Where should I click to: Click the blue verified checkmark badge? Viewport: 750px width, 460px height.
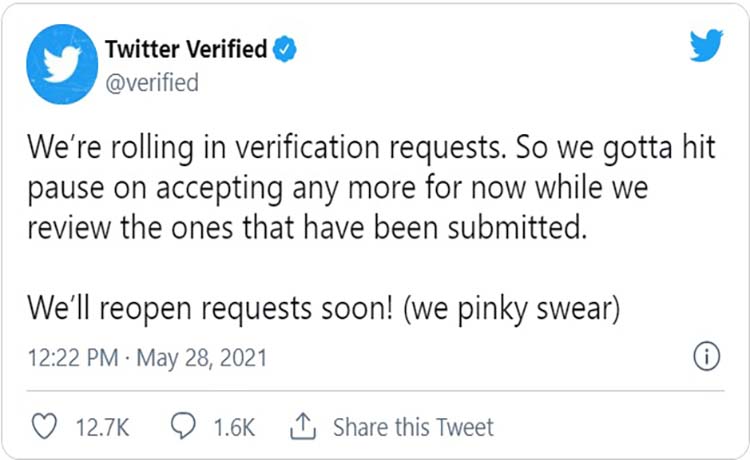point(285,49)
